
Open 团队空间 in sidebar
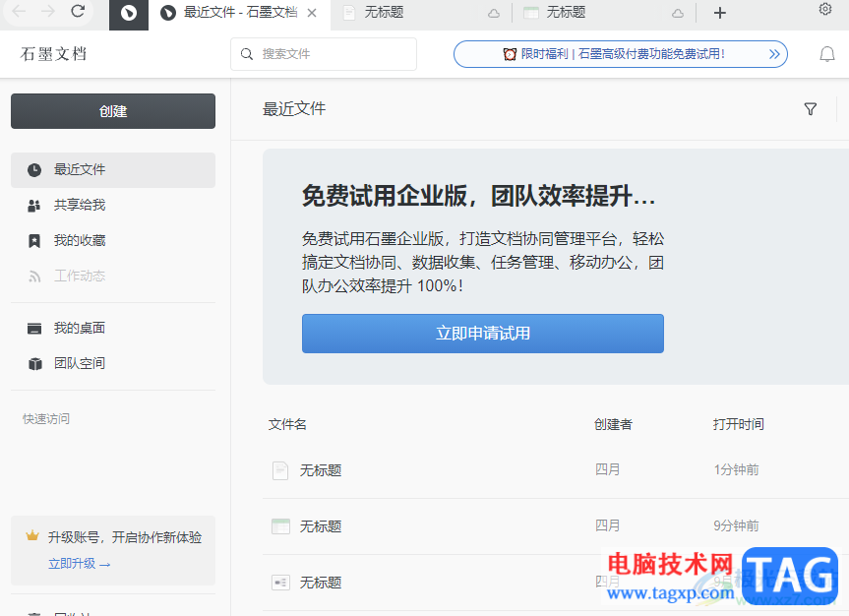[x=113, y=363]
